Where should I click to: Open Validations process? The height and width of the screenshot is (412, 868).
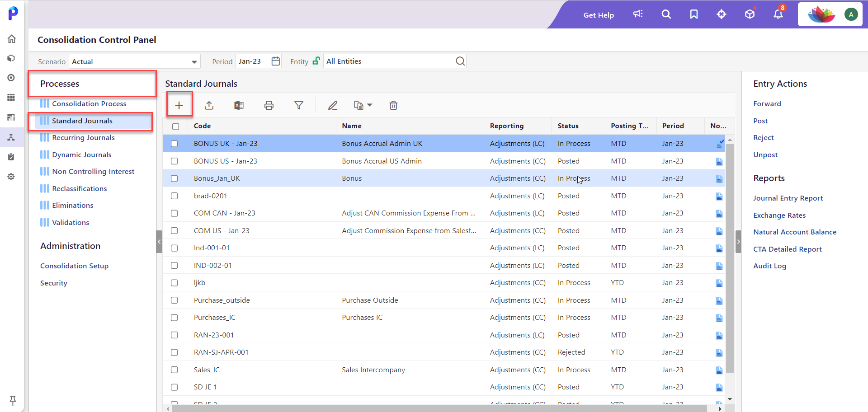click(71, 222)
